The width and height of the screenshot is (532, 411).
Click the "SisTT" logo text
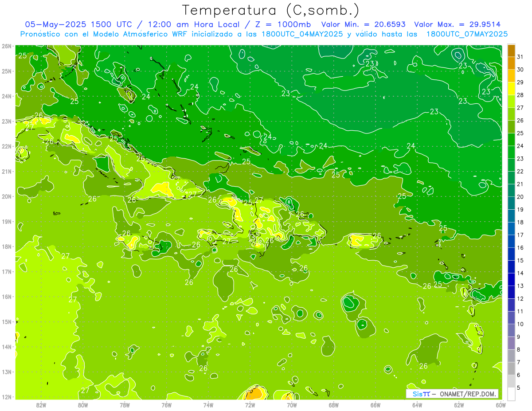pyautogui.click(x=421, y=394)
